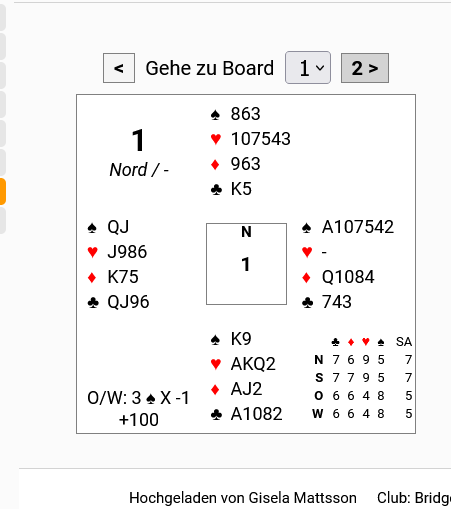
Task: Click heart column header in double-dummy table
Action: pos(366,342)
